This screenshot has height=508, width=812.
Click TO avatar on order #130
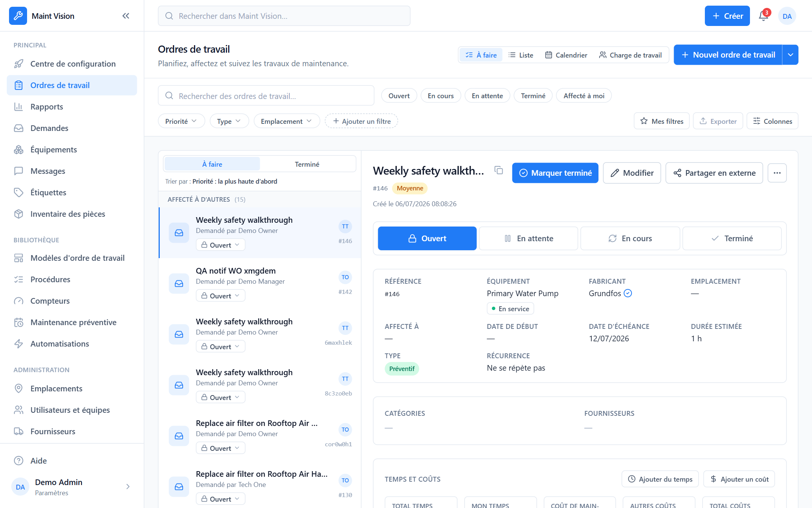coord(345,480)
